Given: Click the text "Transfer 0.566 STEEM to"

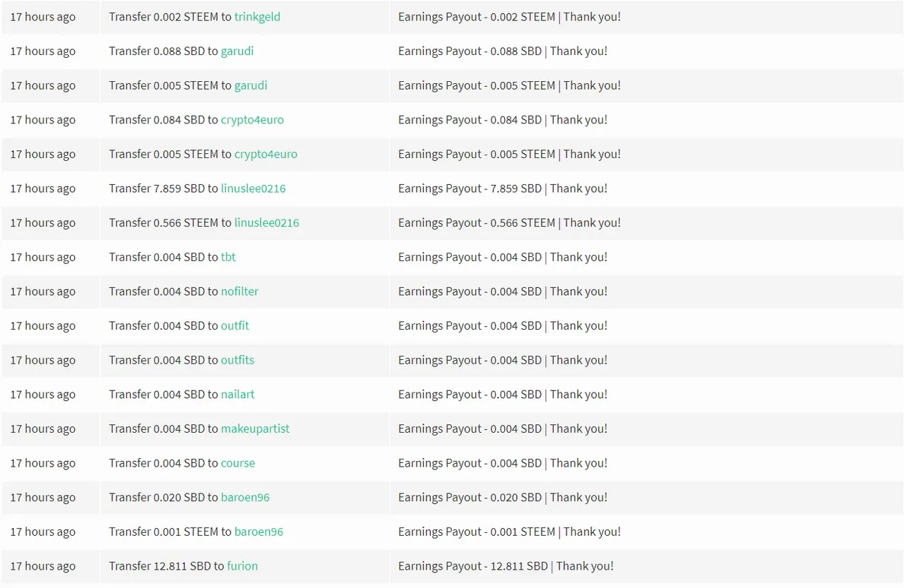Looking at the screenshot, I should pyautogui.click(x=170, y=223).
